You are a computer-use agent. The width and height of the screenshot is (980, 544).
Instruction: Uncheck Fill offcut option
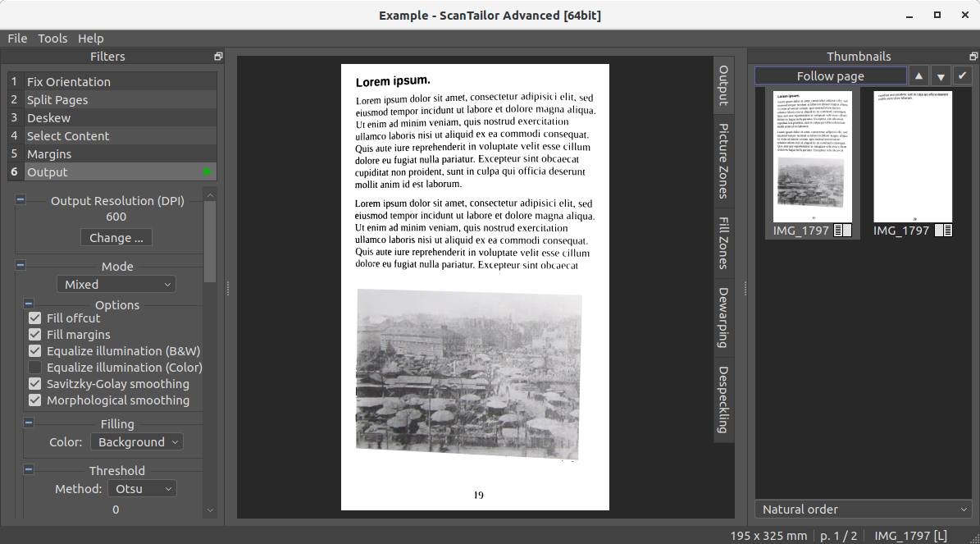point(35,318)
